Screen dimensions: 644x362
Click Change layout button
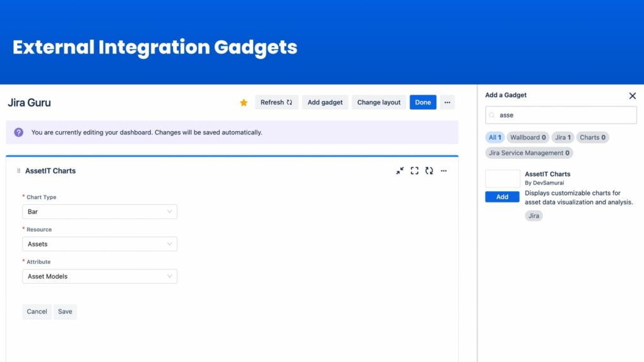[379, 102]
